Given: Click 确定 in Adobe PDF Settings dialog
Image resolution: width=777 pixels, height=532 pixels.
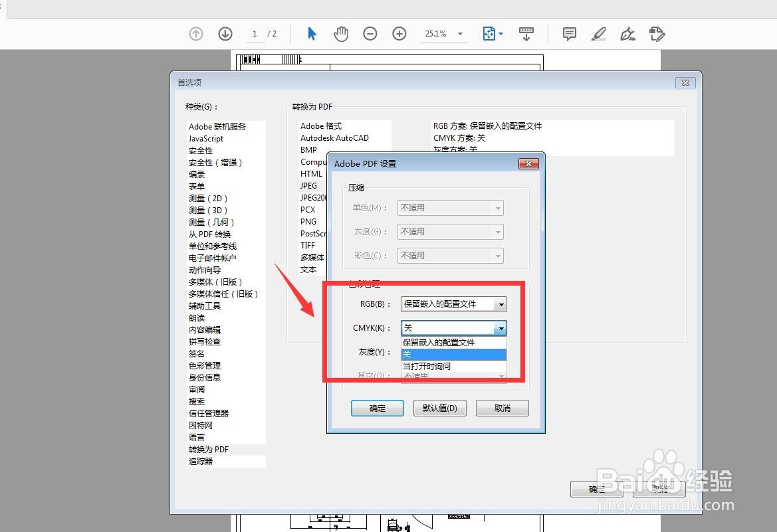Looking at the screenshot, I should (378, 408).
